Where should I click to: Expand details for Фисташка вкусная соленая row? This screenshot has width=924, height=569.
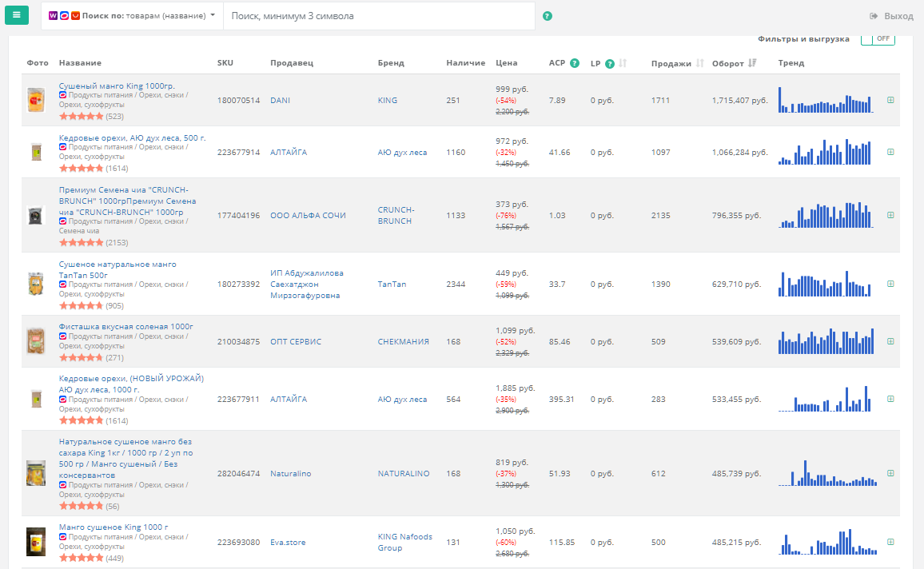pyautogui.click(x=890, y=341)
